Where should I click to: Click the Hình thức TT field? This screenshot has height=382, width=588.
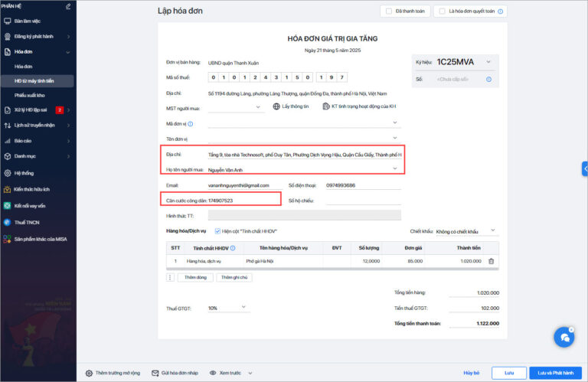click(x=304, y=215)
